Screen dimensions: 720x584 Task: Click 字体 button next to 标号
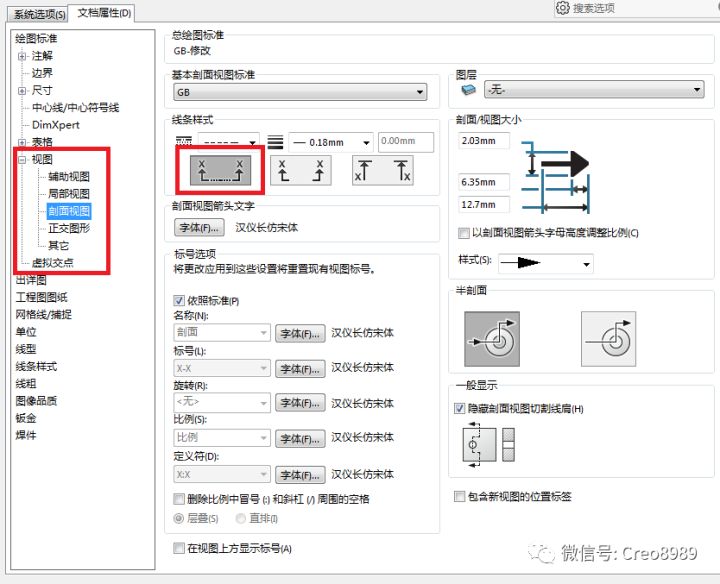(x=300, y=369)
